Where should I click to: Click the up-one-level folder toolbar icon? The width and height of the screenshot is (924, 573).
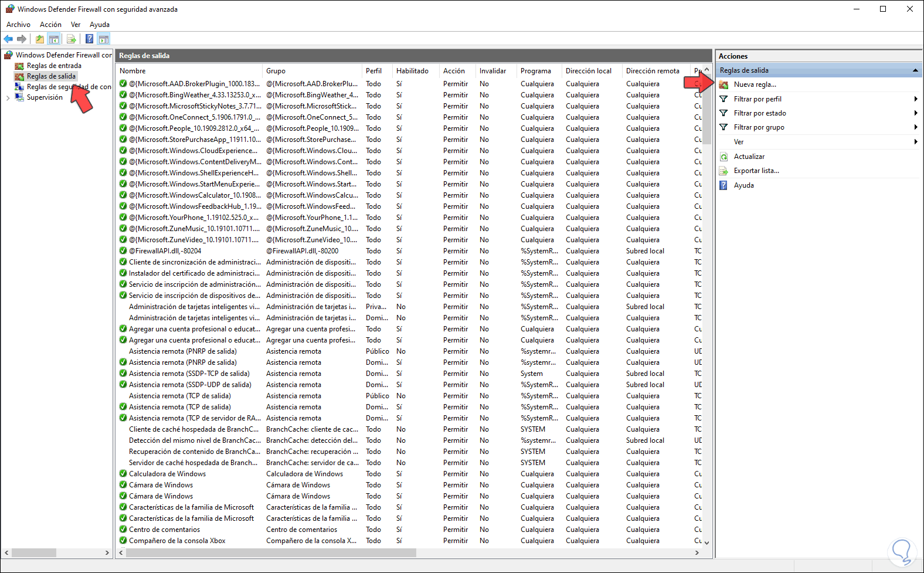[39, 39]
